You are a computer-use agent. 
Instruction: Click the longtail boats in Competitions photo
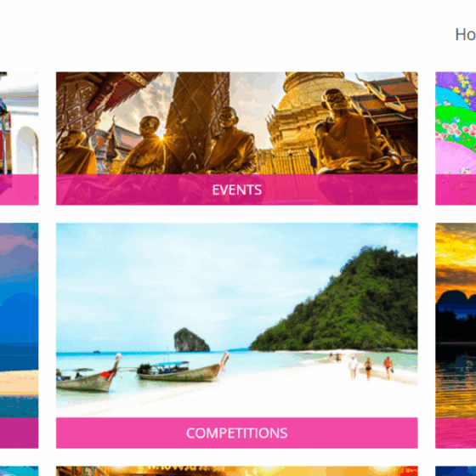click(x=143, y=372)
